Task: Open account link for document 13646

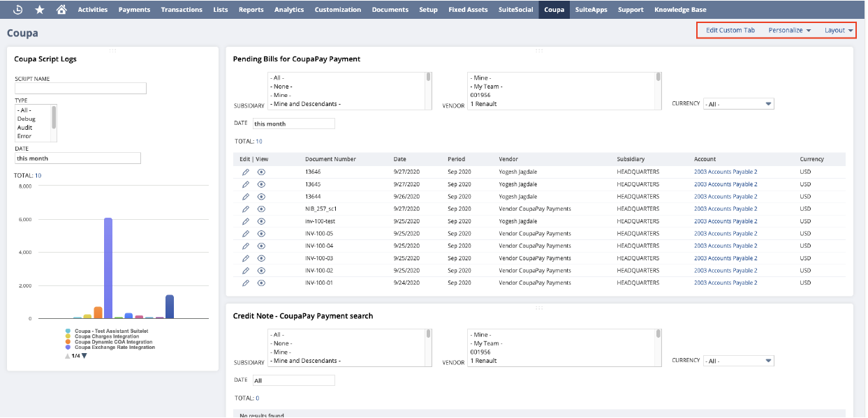Action: (726, 172)
